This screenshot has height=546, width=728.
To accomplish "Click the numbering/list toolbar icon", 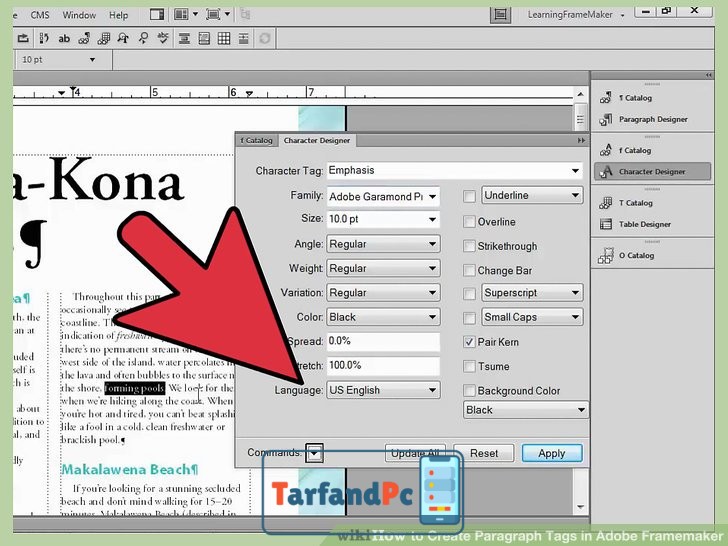I will click(44, 39).
